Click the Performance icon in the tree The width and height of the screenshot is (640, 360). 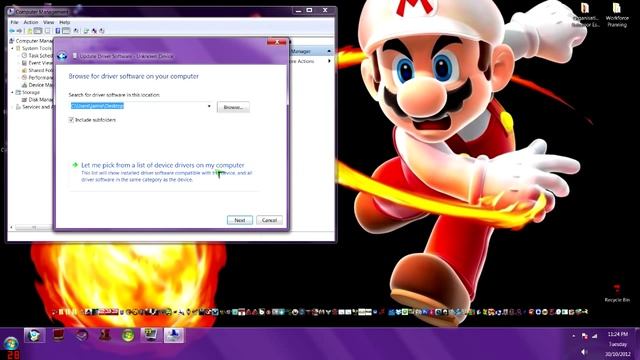(24, 78)
